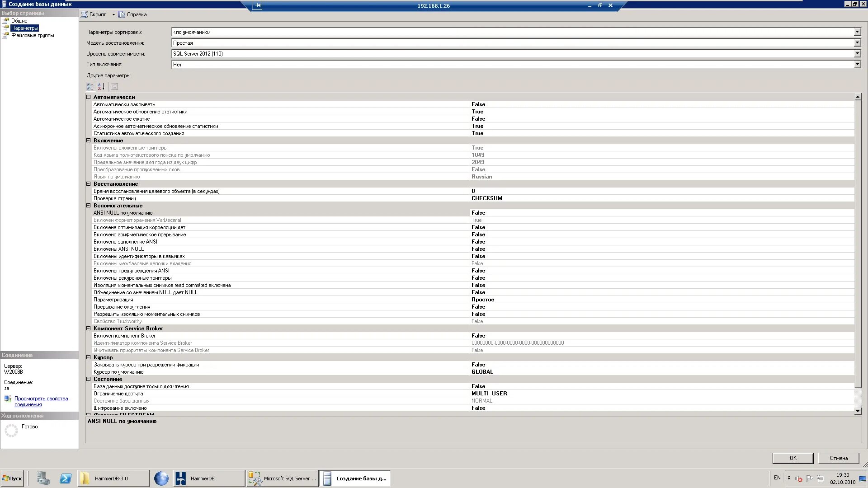
Task: Switch to Microsoft SQL Server taskbar item
Action: [283, 479]
